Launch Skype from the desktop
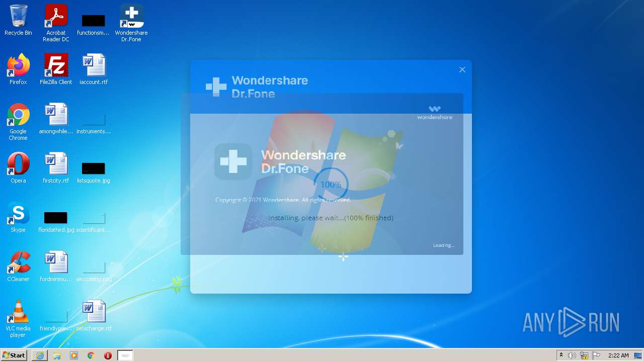The width and height of the screenshot is (644, 362). [x=18, y=217]
